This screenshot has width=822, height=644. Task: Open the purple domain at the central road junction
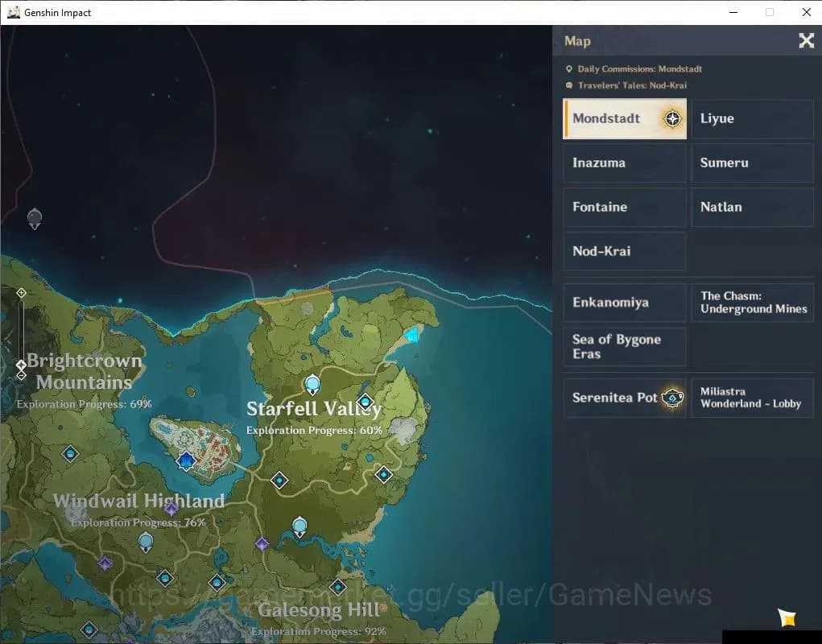point(262,543)
